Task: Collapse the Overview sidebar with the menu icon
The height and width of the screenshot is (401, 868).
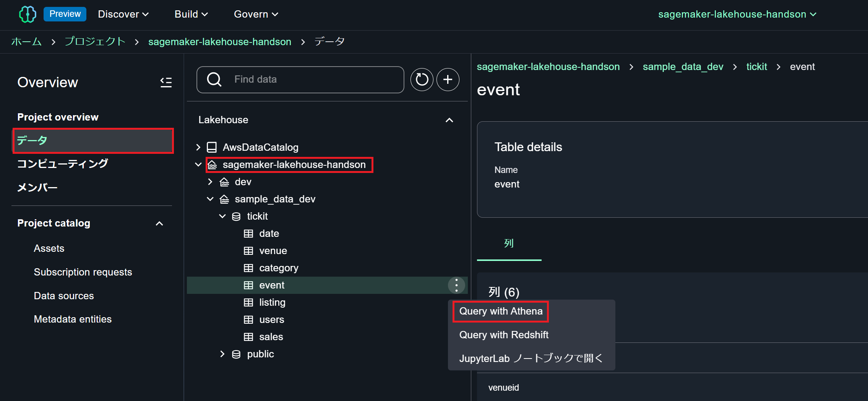Action: click(166, 82)
